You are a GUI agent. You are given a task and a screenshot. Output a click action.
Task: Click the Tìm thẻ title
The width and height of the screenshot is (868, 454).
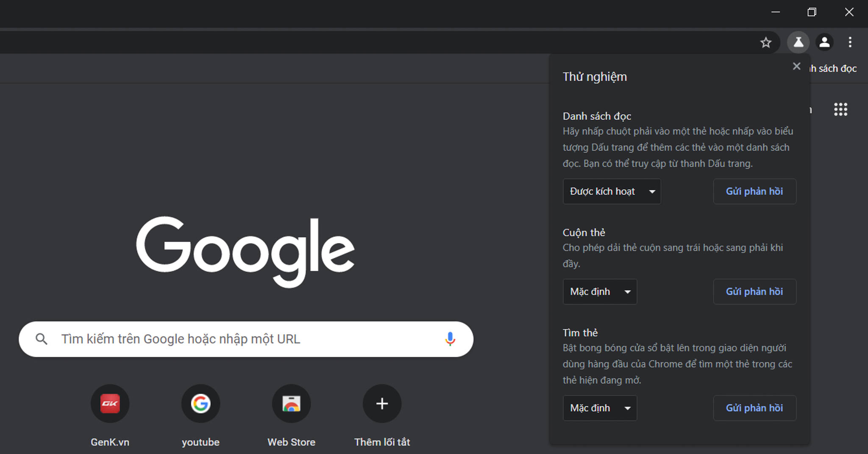pos(580,333)
